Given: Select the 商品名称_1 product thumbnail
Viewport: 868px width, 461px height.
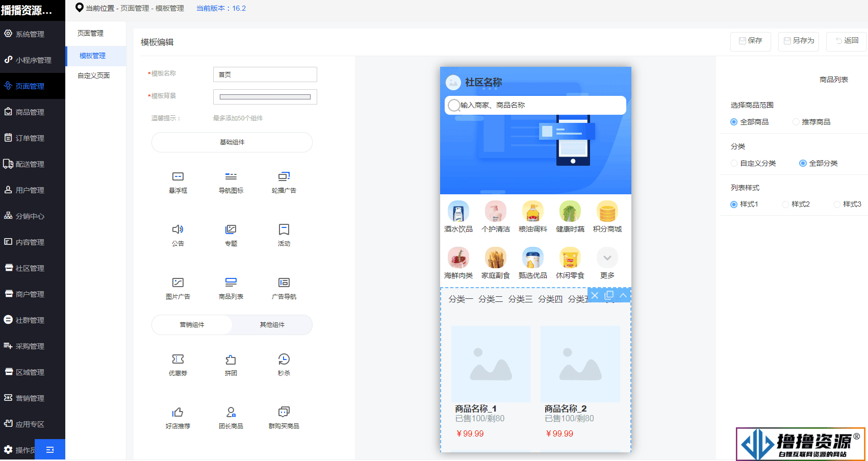Looking at the screenshot, I should click(491, 364).
